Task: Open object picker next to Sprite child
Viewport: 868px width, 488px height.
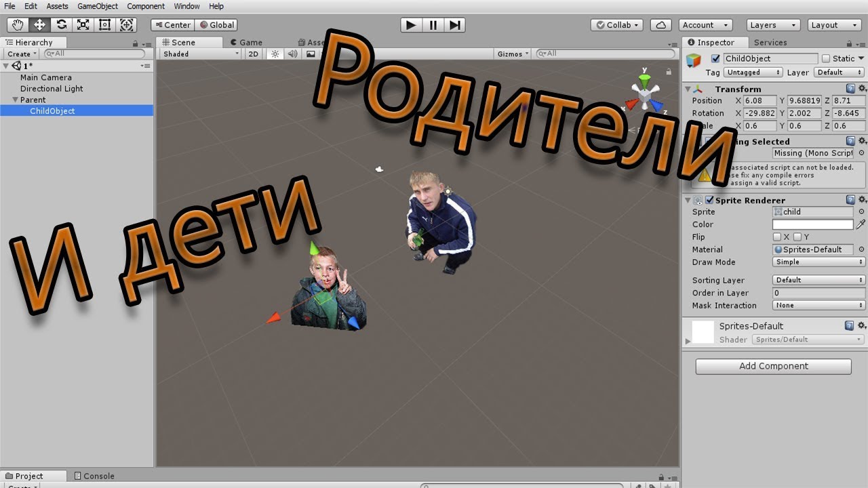Action: pos(861,212)
